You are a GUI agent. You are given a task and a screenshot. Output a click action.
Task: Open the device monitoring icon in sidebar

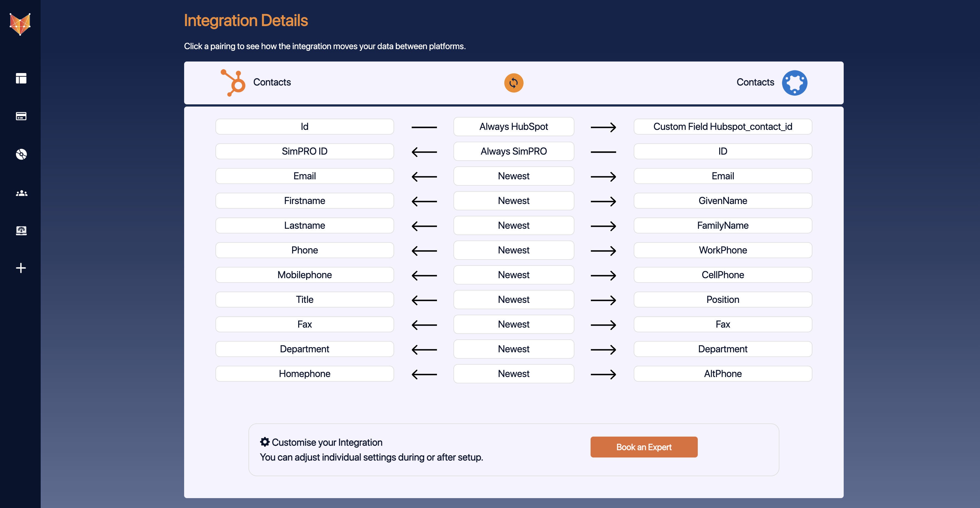click(x=21, y=230)
